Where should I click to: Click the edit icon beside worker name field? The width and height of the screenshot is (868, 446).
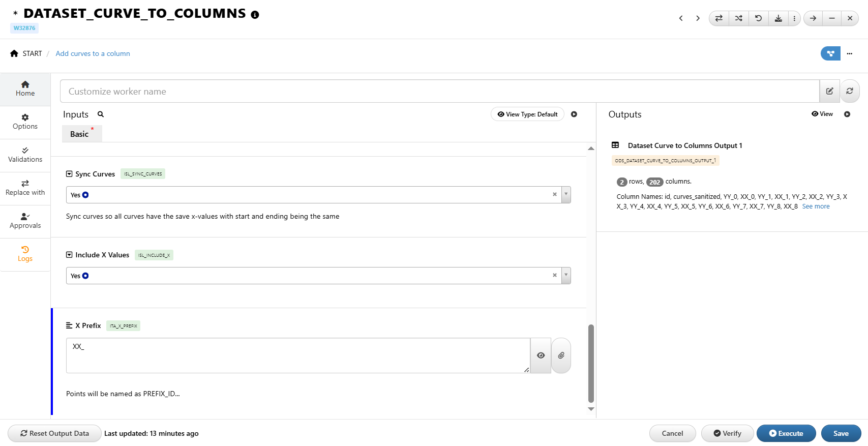(829, 91)
